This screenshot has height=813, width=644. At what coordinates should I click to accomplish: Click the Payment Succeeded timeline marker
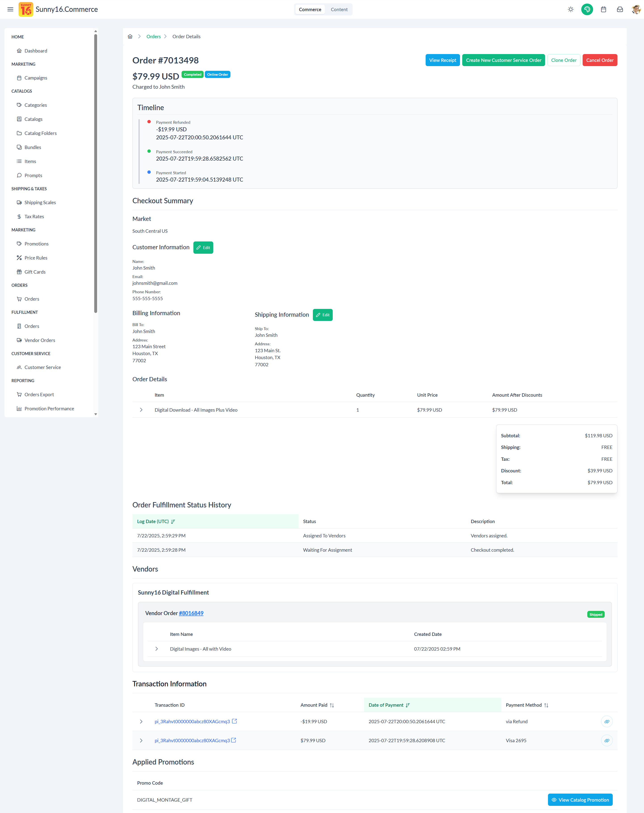tap(149, 151)
